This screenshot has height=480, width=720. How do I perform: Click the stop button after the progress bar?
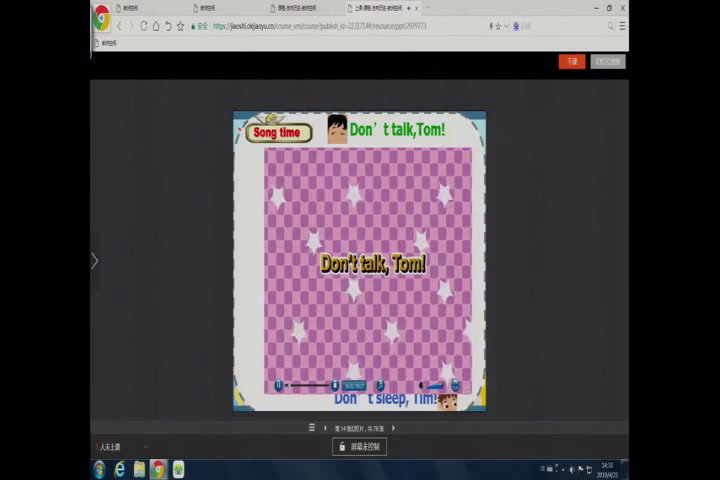335,385
